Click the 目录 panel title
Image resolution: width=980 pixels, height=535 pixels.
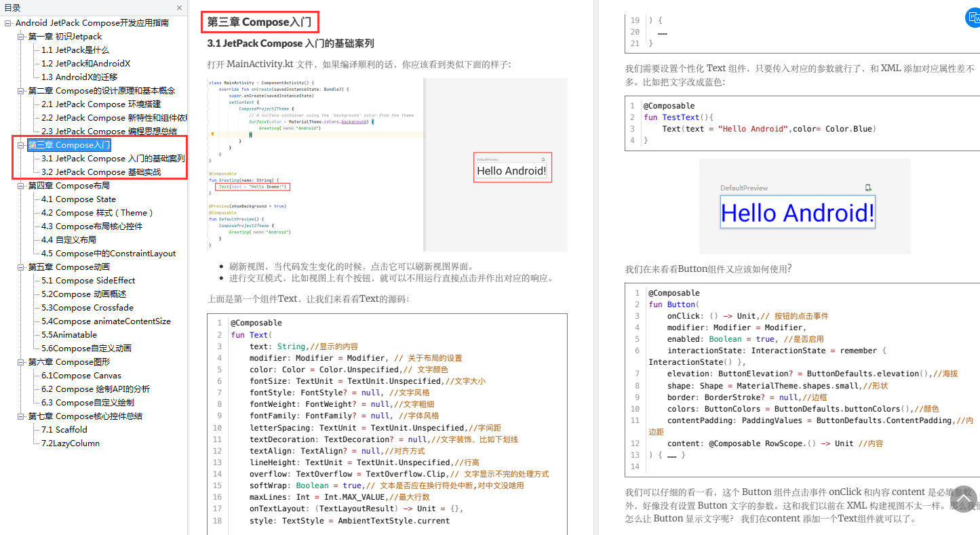click(12, 8)
